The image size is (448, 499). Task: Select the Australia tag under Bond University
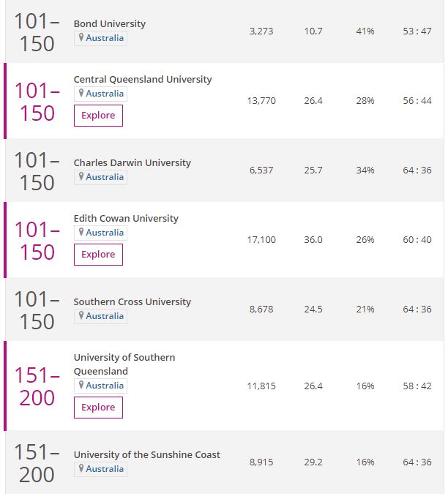coord(100,38)
